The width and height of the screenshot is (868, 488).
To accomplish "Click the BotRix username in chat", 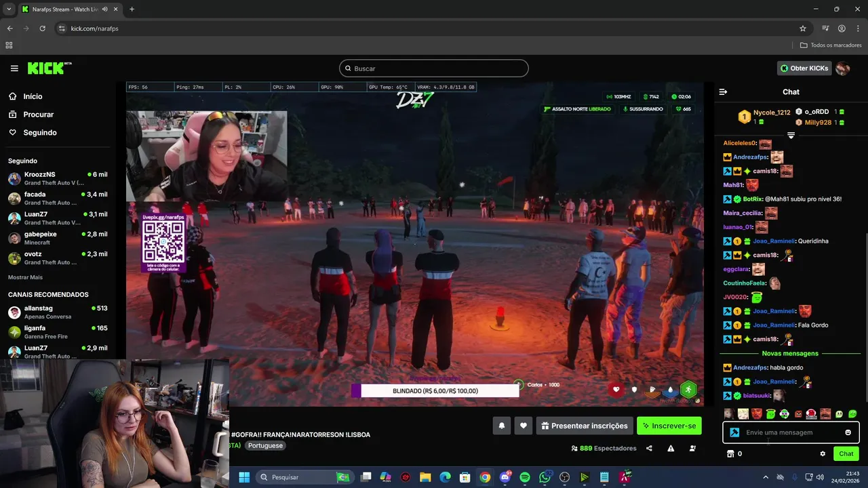I will coord(753,199).
